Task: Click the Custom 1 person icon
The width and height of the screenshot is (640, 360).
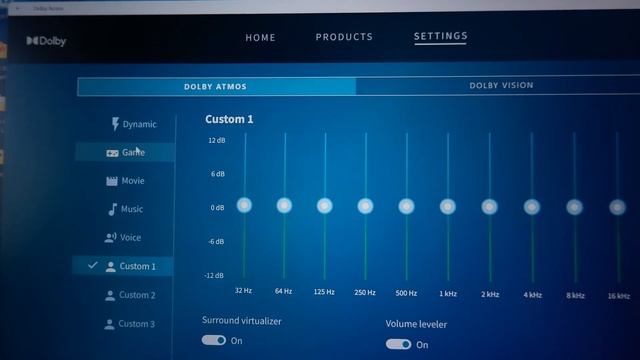Action: [110, 267]
